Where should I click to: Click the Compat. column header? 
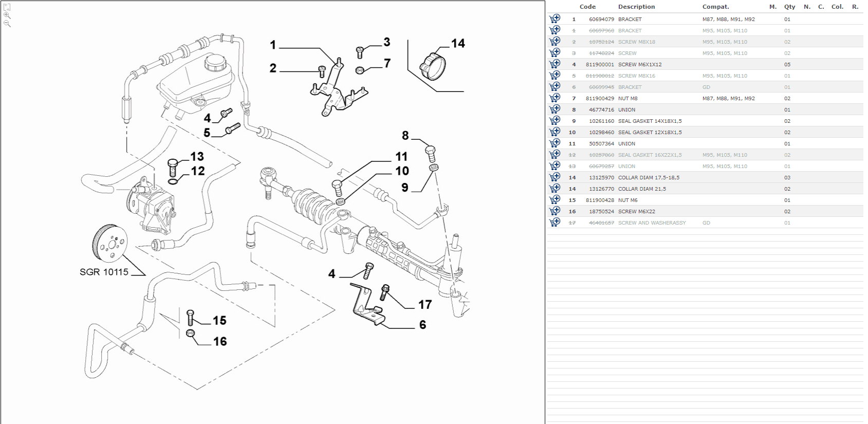[x=715, y=7]
